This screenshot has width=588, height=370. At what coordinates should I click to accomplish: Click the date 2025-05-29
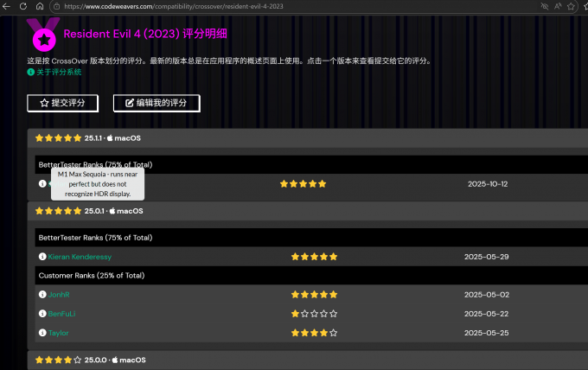(x=486, y=257)
